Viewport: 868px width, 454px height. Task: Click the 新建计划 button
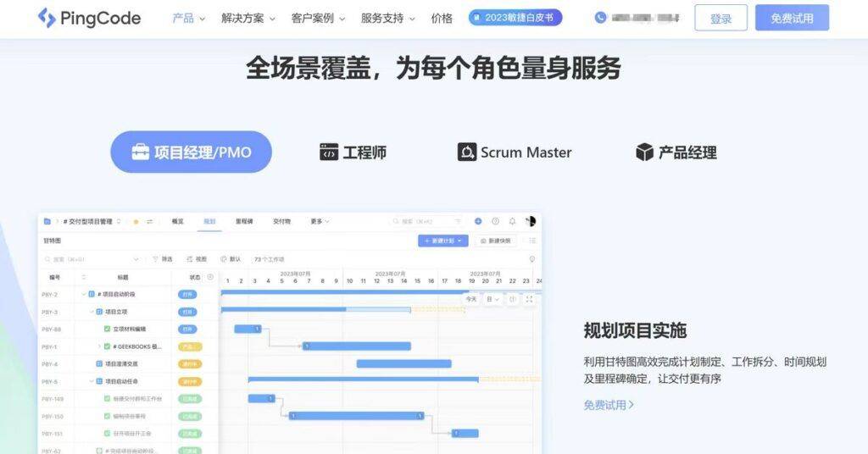click(x=442, y=241)
